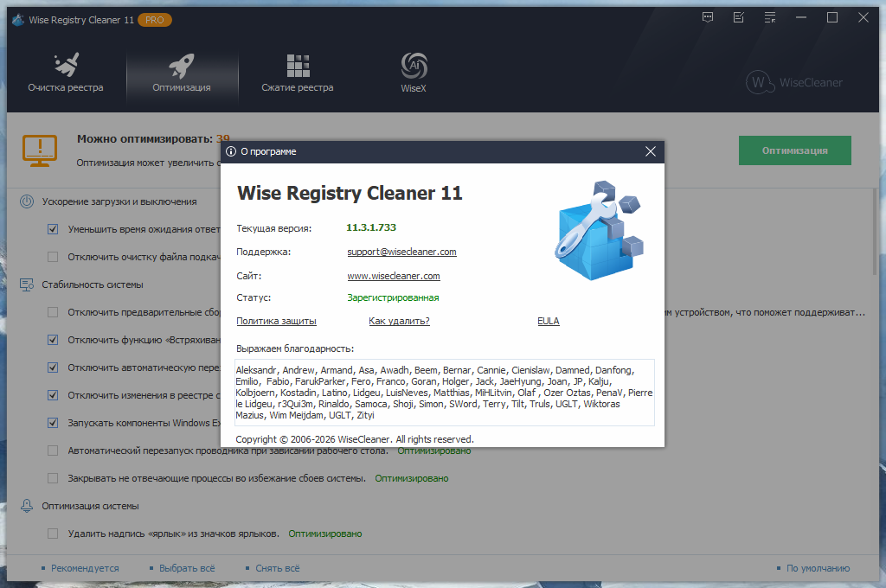Viewport: 886px width, 588px height.
Task: Open the Сжатие реестра grid icon
Action: (298, 66)
